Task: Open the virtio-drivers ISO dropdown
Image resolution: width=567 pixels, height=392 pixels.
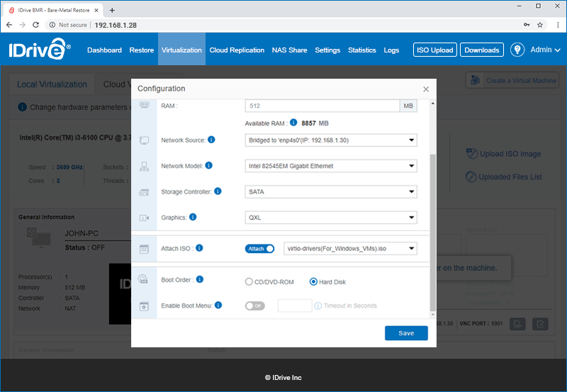Action: (350, 248)
